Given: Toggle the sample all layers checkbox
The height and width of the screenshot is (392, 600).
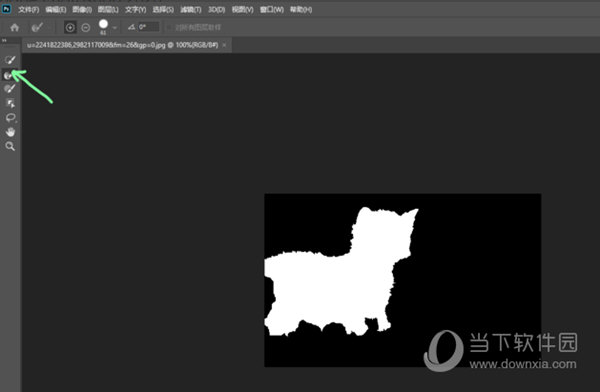Looking at the screenshot, I should point(170,28).
